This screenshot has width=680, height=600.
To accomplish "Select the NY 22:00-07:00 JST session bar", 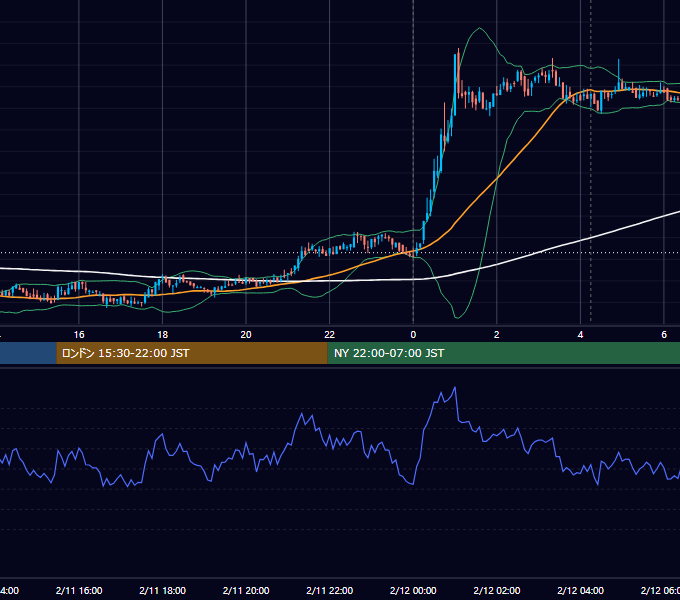I will pos(503,353).
